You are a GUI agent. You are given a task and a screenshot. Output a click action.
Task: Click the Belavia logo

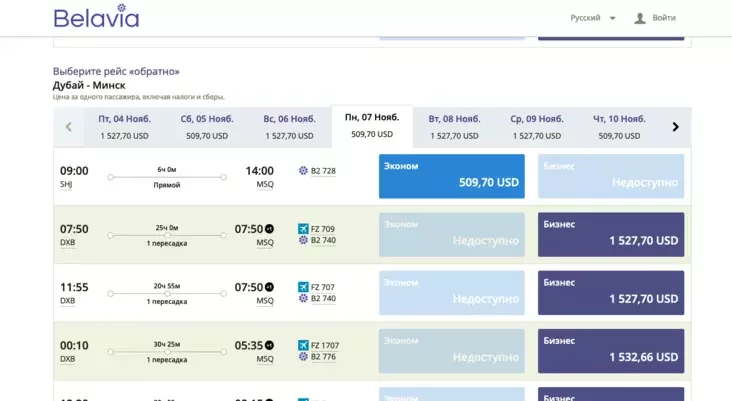coord(96,17)
